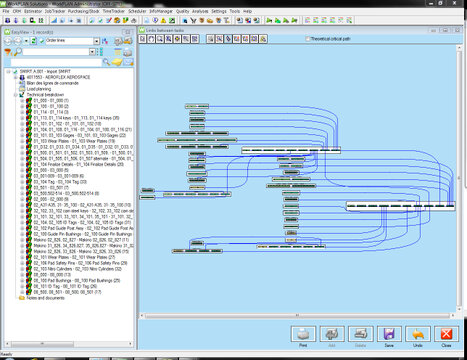The image size is (467, 360).
Task: Expand the 01_000 - 01_000 (1) node
Action: 22,101
